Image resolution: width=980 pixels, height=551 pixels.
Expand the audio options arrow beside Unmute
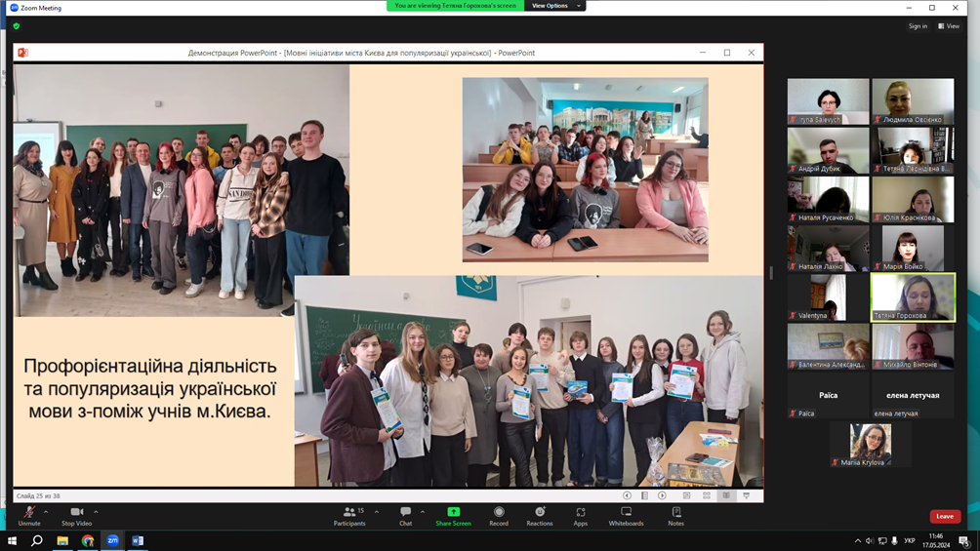pos(46,511)
